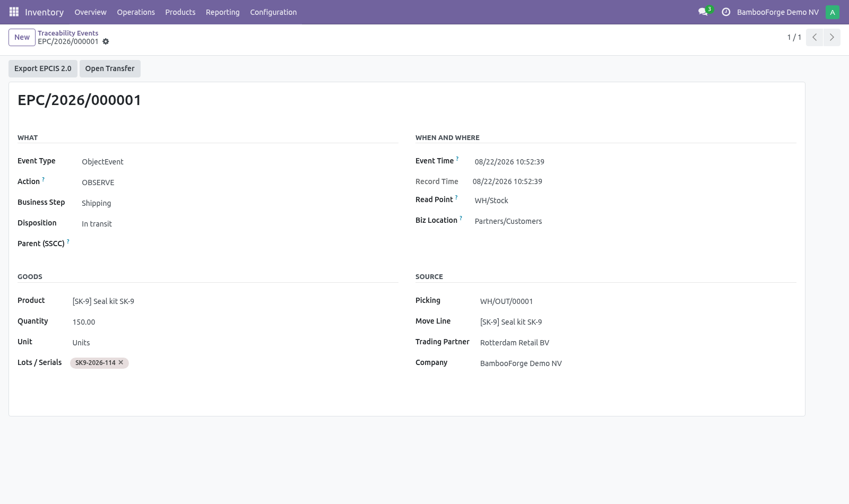Show Action field help tooltip icon
Image resolution: width=849 pixels, height=504 pixels.
coord(44,179)
